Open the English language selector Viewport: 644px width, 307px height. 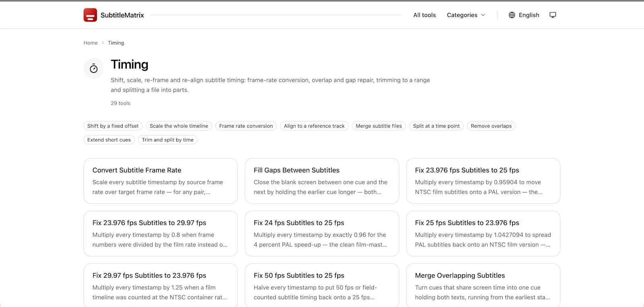[x=524, y=15]
